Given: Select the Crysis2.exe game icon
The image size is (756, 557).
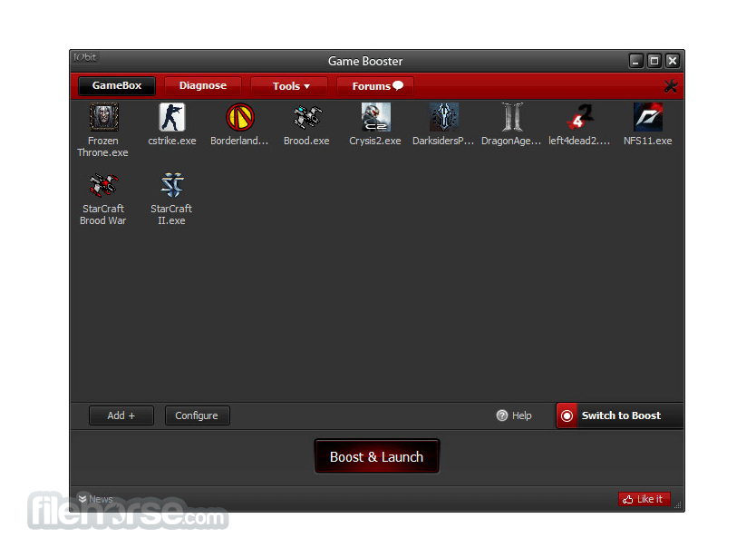Looking at the screenshot, I should [375, 117].
